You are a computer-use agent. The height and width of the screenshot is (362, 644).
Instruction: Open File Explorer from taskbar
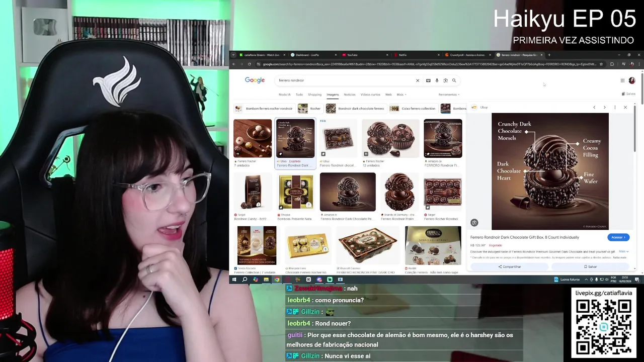tap(266, 280)
